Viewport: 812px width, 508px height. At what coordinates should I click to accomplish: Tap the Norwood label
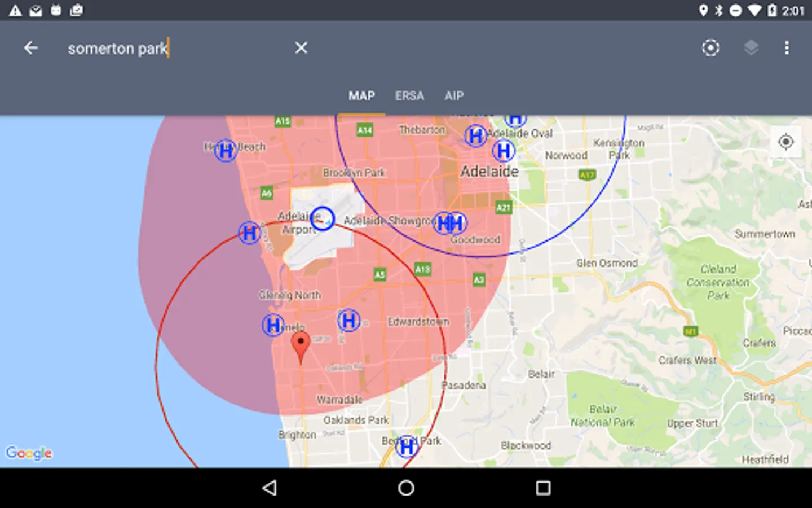(566, 155)
